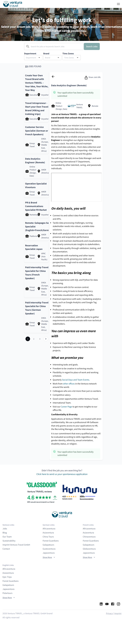
Task: Open the hamburger menu icon
Action: [118, 4]
